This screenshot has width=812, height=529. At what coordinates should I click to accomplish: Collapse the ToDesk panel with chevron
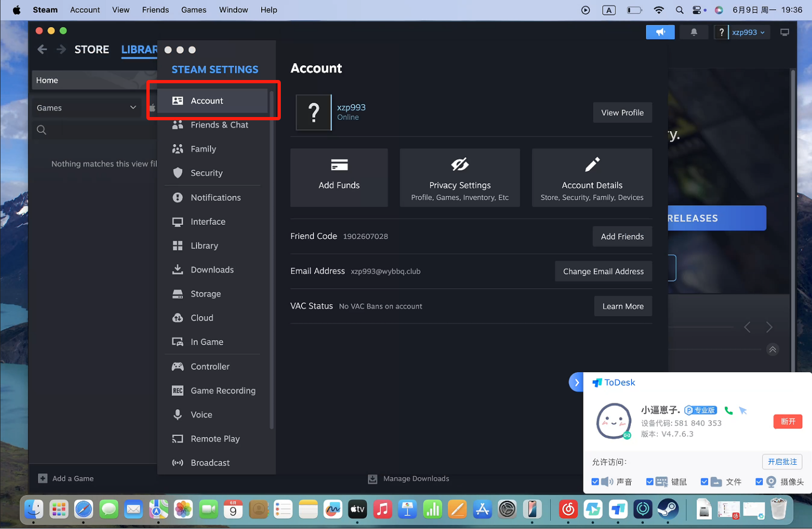pyautogui.click(x=576, y=383)
